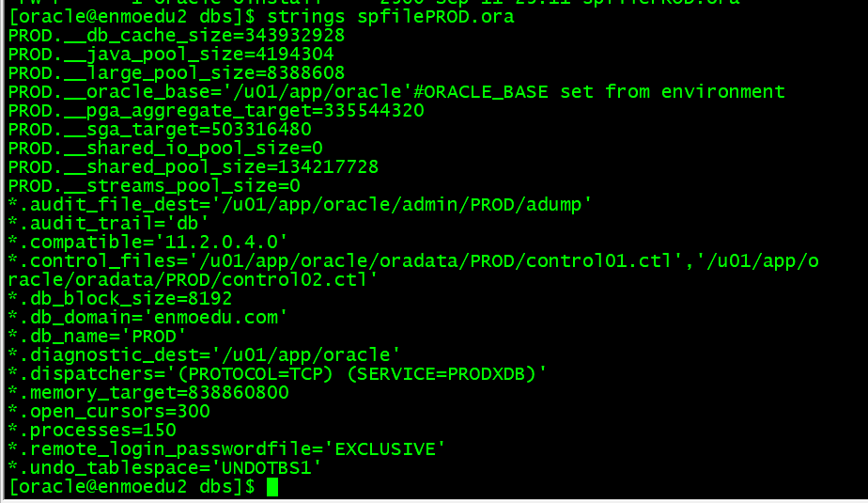Click the large_pool_size=8388608 line

point(177,73)
